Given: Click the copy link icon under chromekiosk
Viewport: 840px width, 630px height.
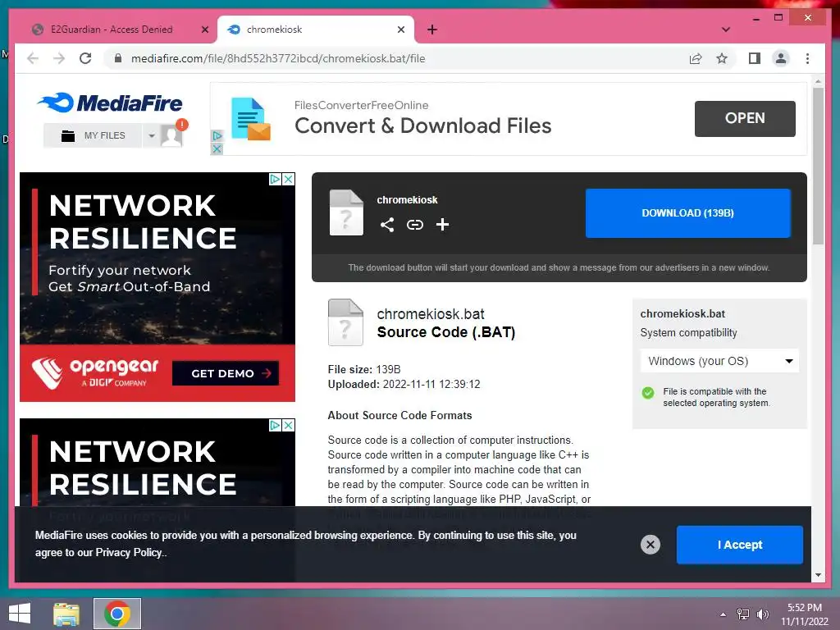Looking at the screenshot, I should point(414,225).
